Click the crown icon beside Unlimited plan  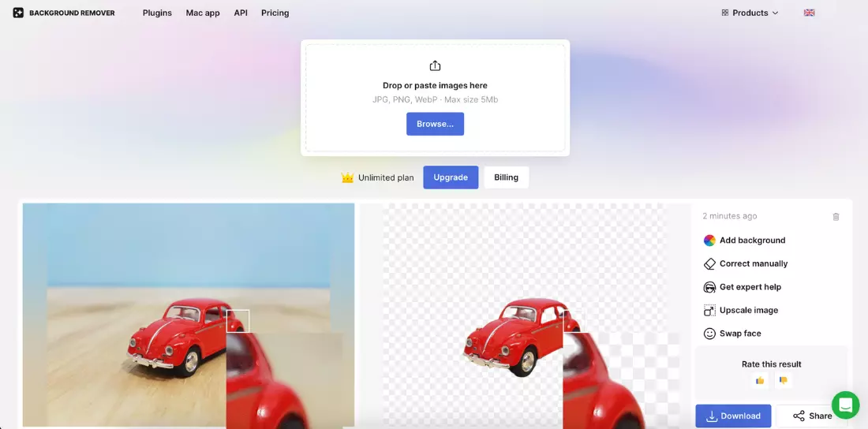[x=347, y=177]
